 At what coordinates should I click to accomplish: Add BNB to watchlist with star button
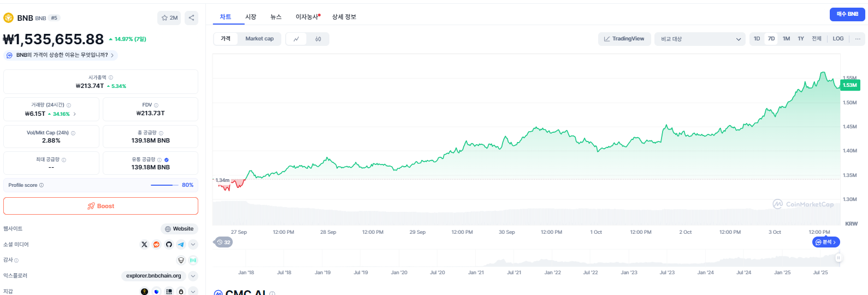coord(169,18)
